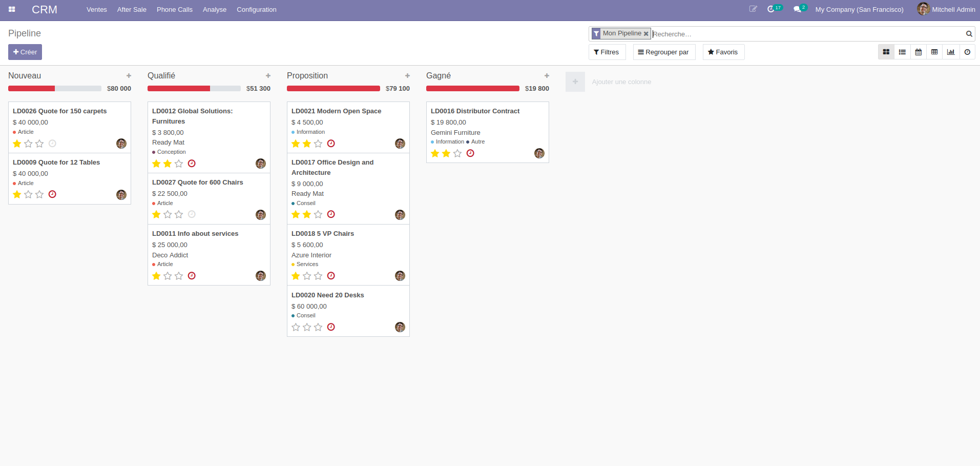Quick add card in Qualifié column
Image resolution: width=980 pixels, height=466 pixels.
click(x=268, y=75)
